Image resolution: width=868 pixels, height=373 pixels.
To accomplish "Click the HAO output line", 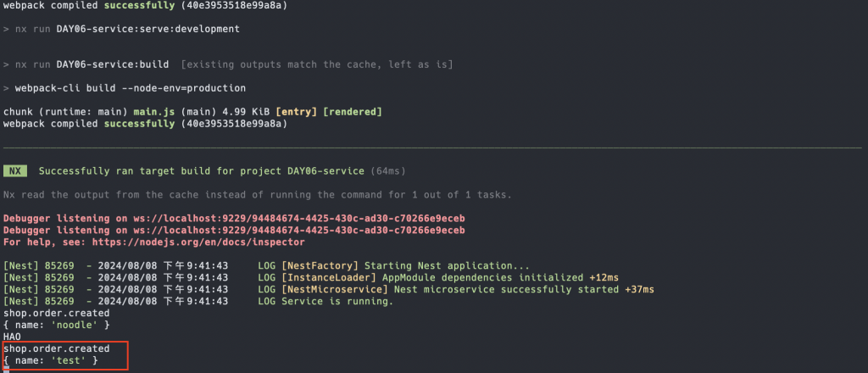I will pos(12,337).
